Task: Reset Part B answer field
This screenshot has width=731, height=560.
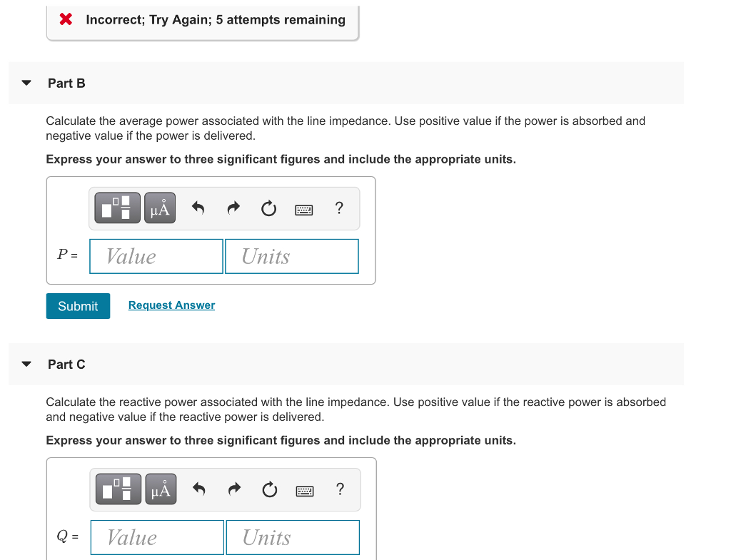Action: click(268, 208)
